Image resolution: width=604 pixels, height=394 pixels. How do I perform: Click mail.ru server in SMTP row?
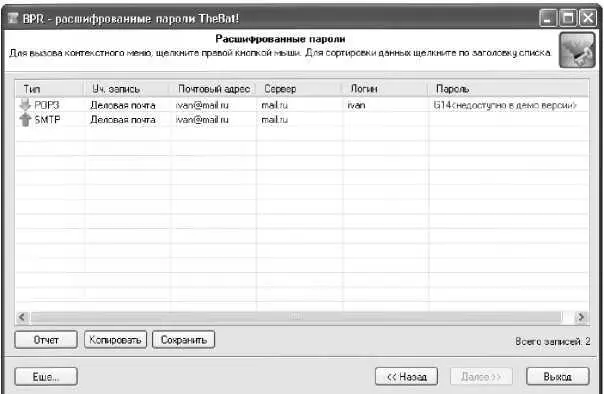274,120
